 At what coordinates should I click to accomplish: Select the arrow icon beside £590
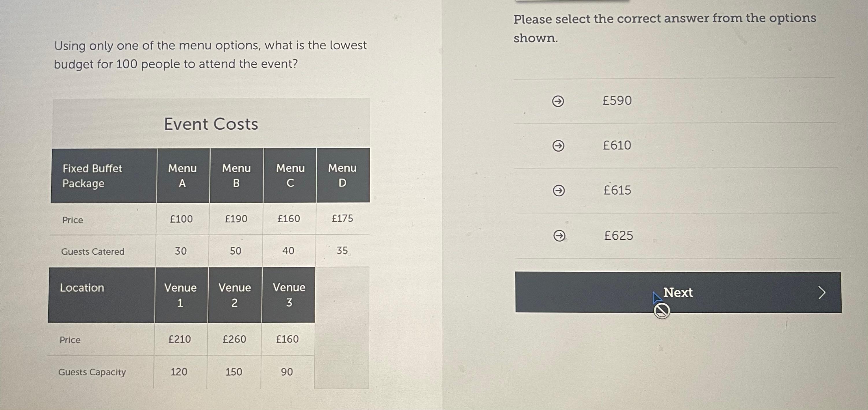[558, 101]
